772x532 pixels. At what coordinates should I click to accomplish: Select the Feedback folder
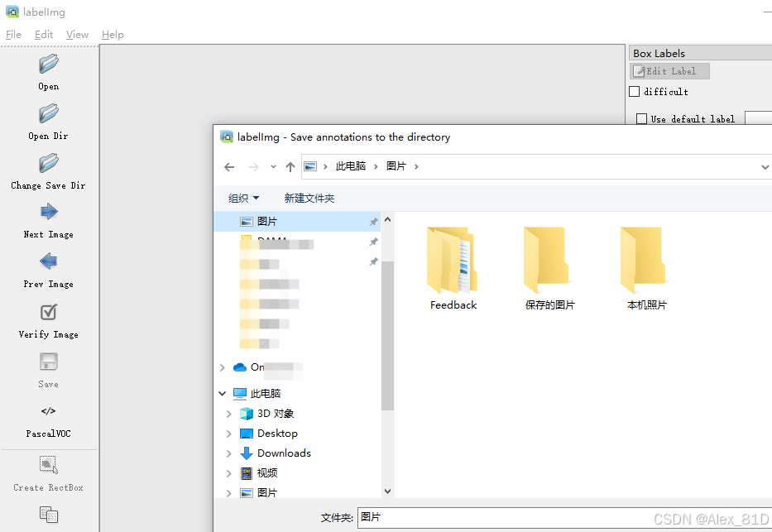click(x=453, y=268)
